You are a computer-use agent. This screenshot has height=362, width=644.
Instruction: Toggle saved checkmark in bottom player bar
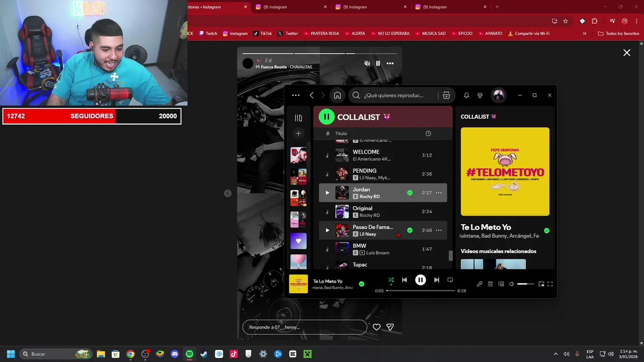click(361, 284)
